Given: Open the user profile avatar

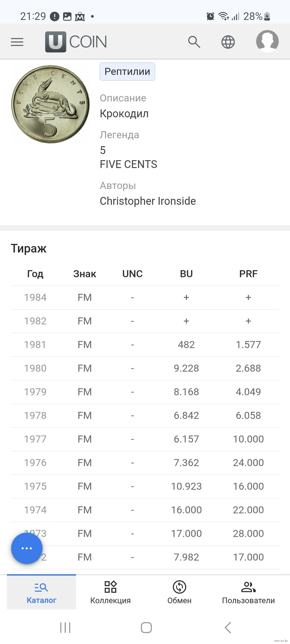Looking at the screenshot, I should pyautogui.click(x=267, y=41).
